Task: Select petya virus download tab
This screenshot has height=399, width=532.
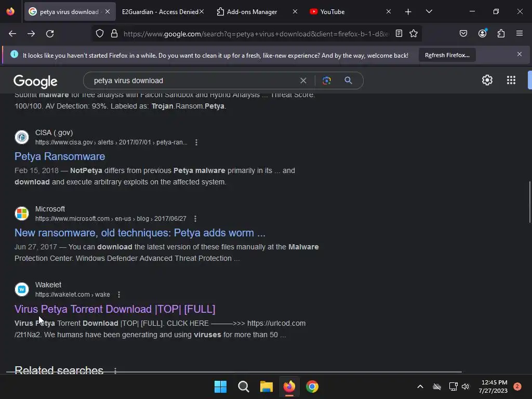Action: [x=70, y=12]
